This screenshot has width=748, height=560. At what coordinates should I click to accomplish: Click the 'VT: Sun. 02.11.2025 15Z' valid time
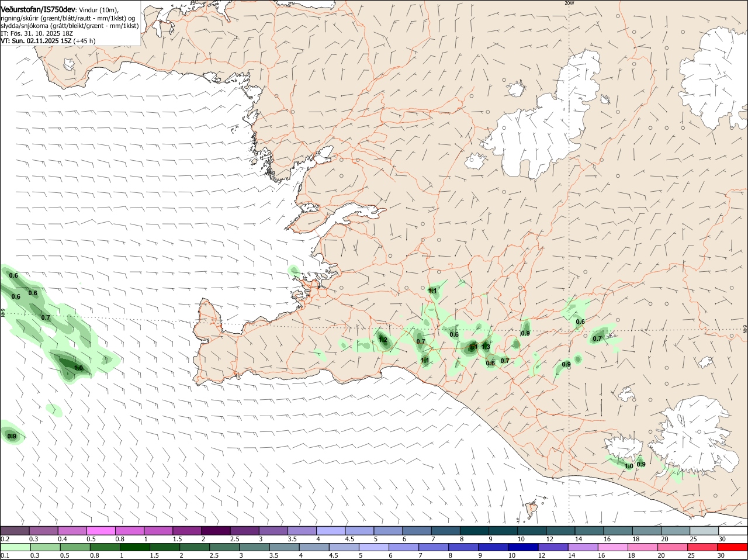(x=36, y=41)
